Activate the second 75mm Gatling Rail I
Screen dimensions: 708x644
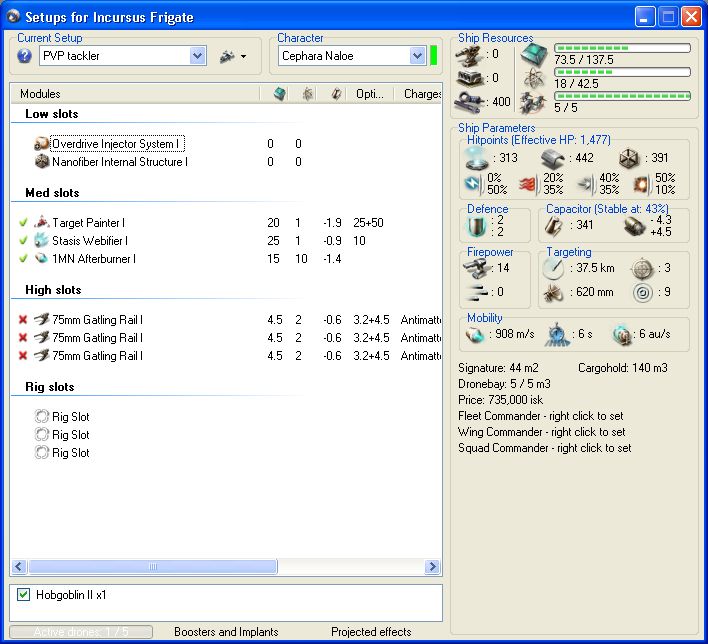click(x=23, y=338)
